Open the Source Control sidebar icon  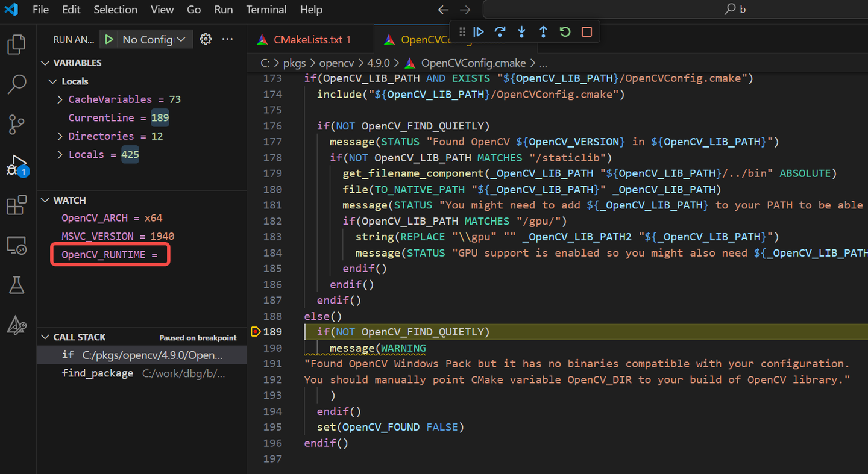16,125
